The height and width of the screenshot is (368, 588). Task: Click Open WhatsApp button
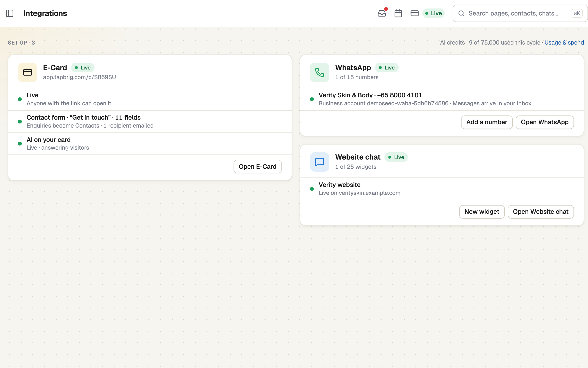point(544,122)
